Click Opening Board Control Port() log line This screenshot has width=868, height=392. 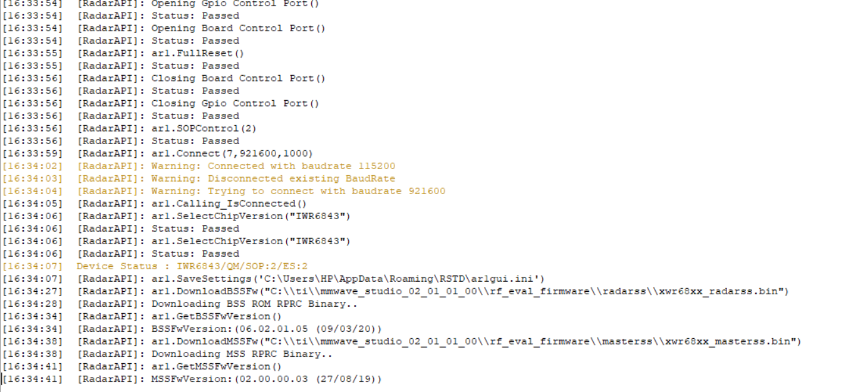[x=164, y=28]
